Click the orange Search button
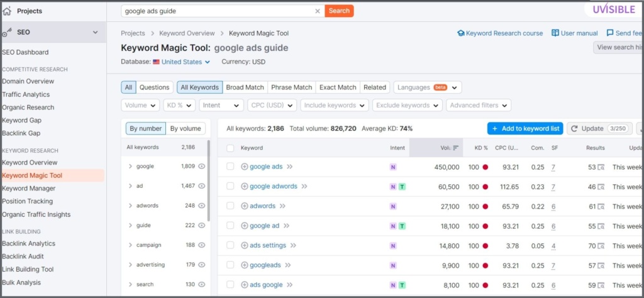Viewport: 644px width, 298px height. tap(339, 11)
